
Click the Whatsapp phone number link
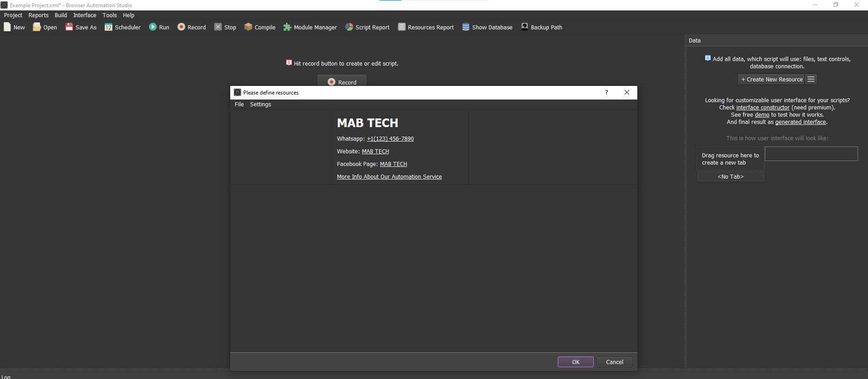[390, 139]
